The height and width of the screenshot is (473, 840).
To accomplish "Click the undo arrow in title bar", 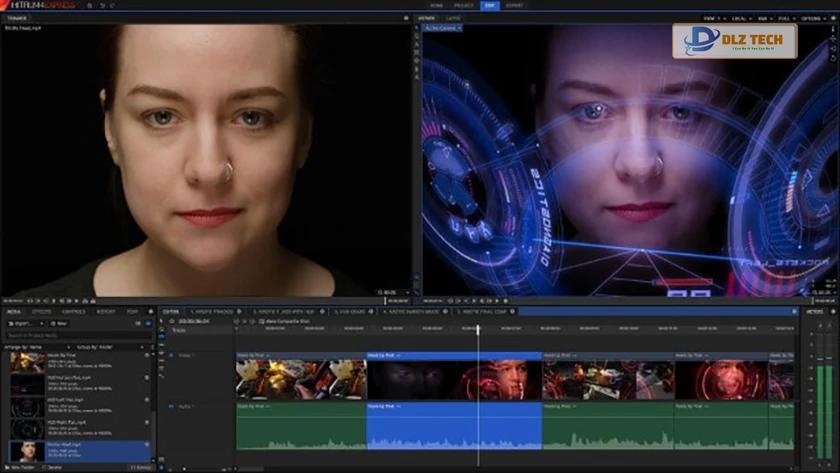I will click(x=102, y=5).
